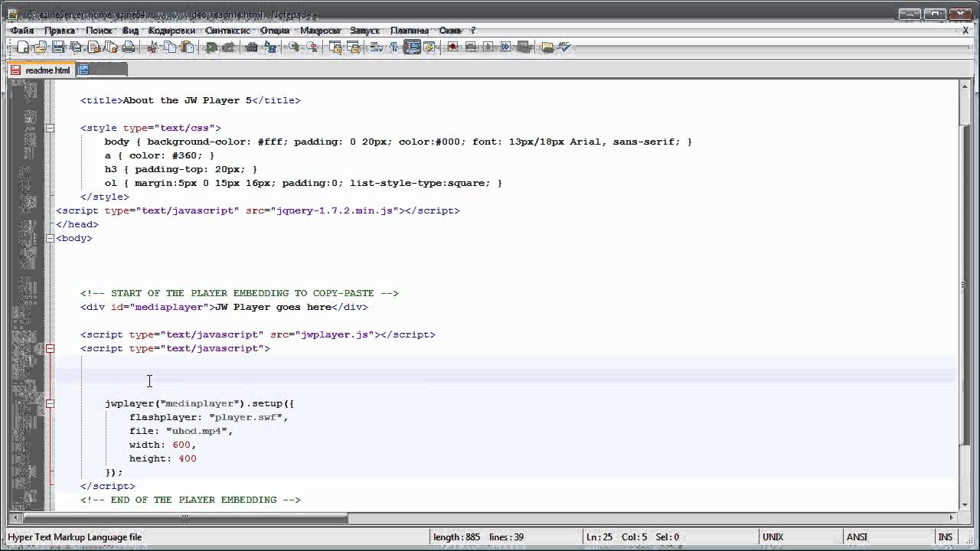Click the ABC spell-check toolbar icon
Viewport: 980px width, 551px height.
point(565,47)
